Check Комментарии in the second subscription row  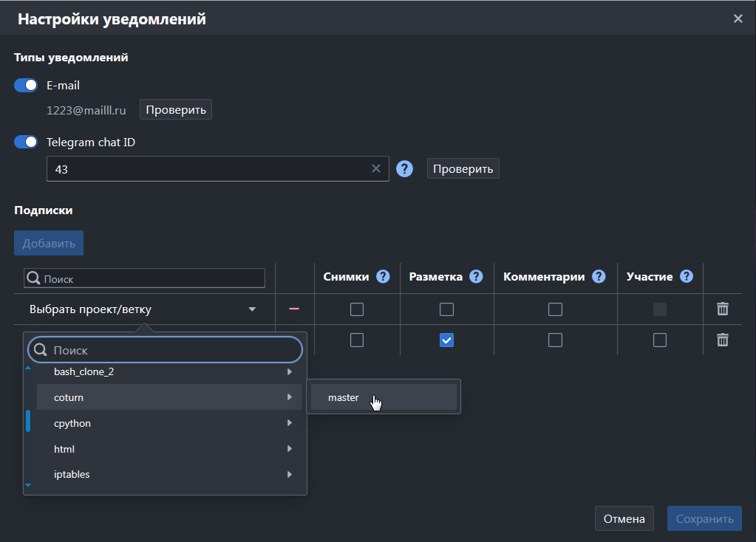coord(555,340)
